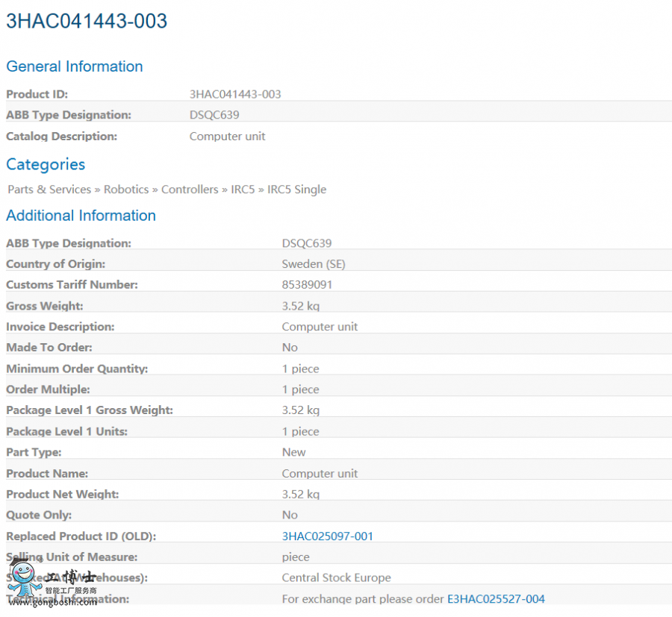Click Catalog Description value Computer unit
The image size is (672, 617).
(x=228, y=137)
